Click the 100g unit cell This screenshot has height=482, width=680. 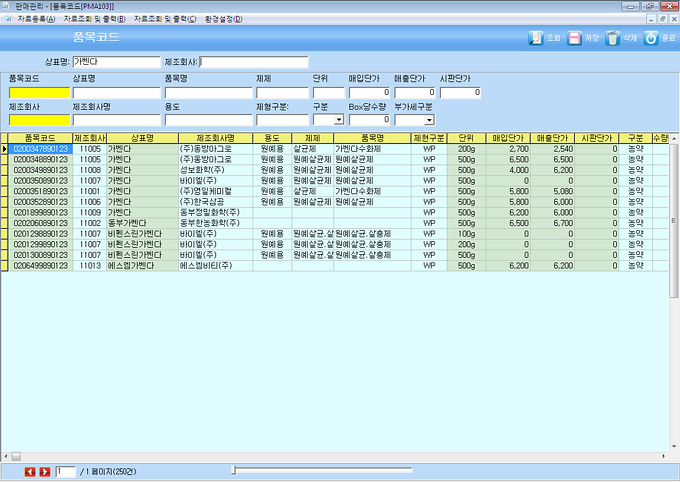coord(466,234)
